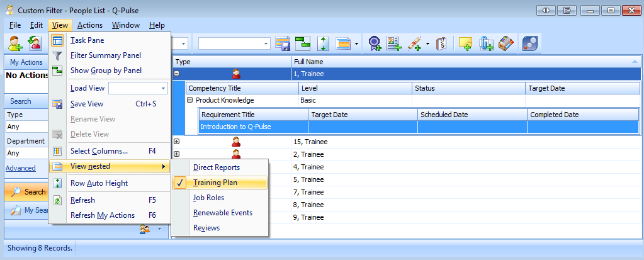Click the person icon in the 1, Trainee row

tap(236, 74)
